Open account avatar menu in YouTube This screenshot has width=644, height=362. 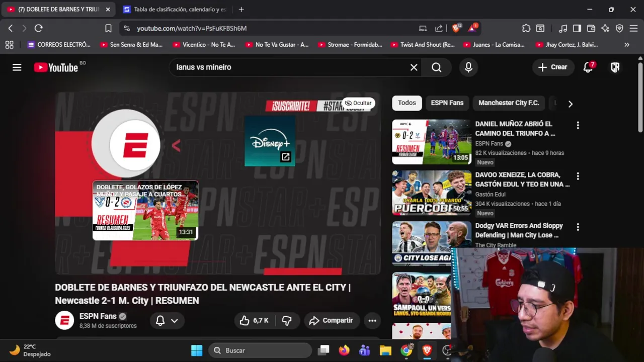pos(615,67)
